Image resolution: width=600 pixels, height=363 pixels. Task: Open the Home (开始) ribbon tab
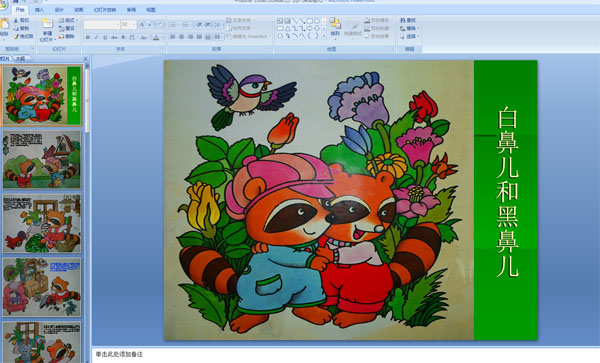point(20,10)
